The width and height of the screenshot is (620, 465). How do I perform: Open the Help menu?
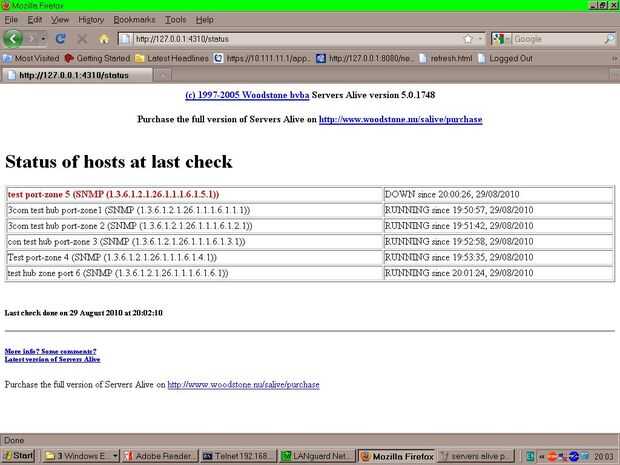pos(204,19)
